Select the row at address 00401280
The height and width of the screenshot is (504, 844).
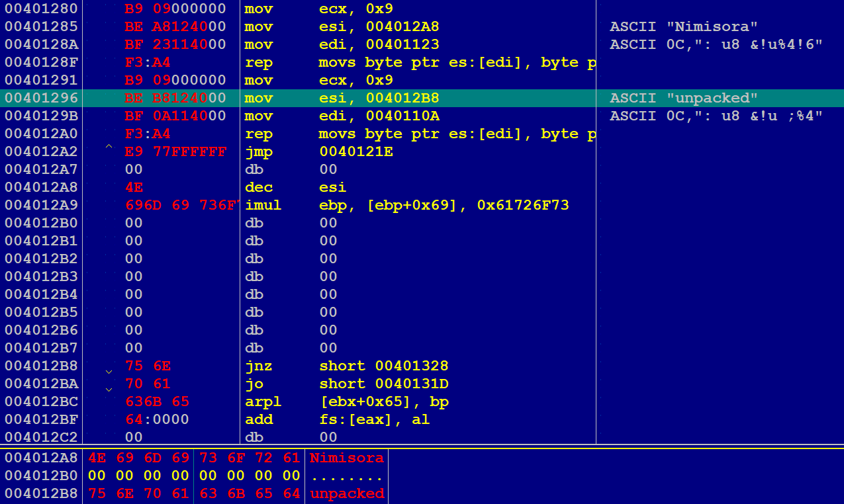(41, 9)
